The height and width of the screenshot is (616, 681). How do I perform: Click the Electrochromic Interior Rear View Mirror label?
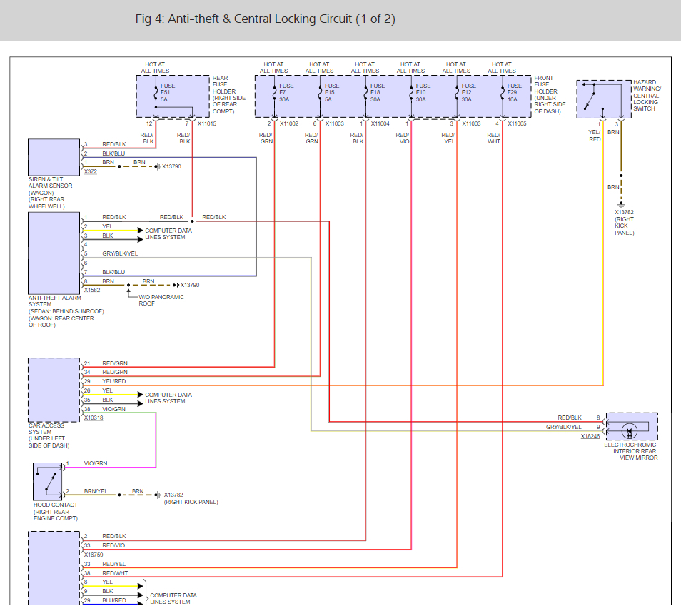coord(630,451)
